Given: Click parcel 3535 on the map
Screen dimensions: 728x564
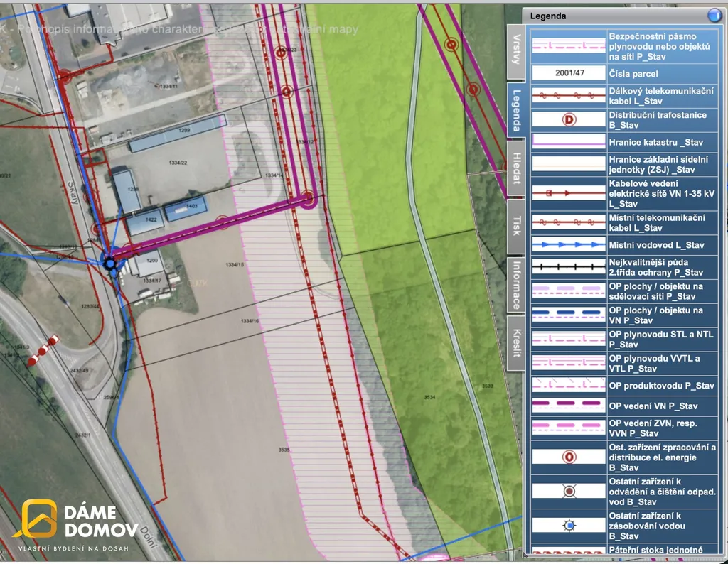Looking at the screenshot, I should (284, 450).
